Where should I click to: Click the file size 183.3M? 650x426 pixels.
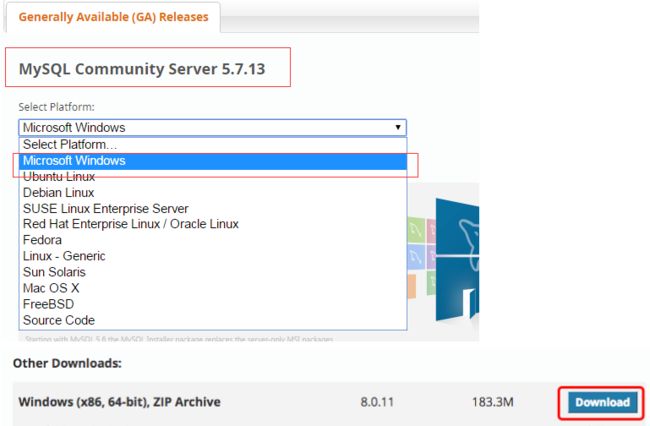(492, 402)
